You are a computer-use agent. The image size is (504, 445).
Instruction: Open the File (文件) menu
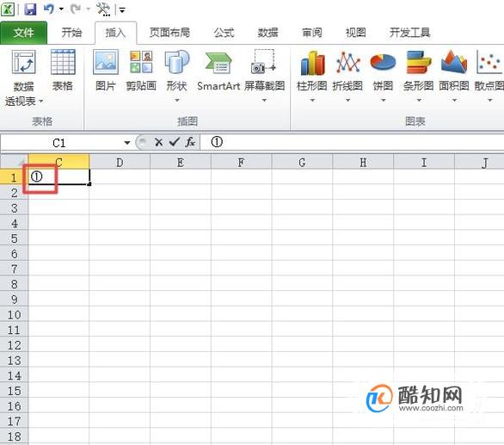click(x=23, y=33)
